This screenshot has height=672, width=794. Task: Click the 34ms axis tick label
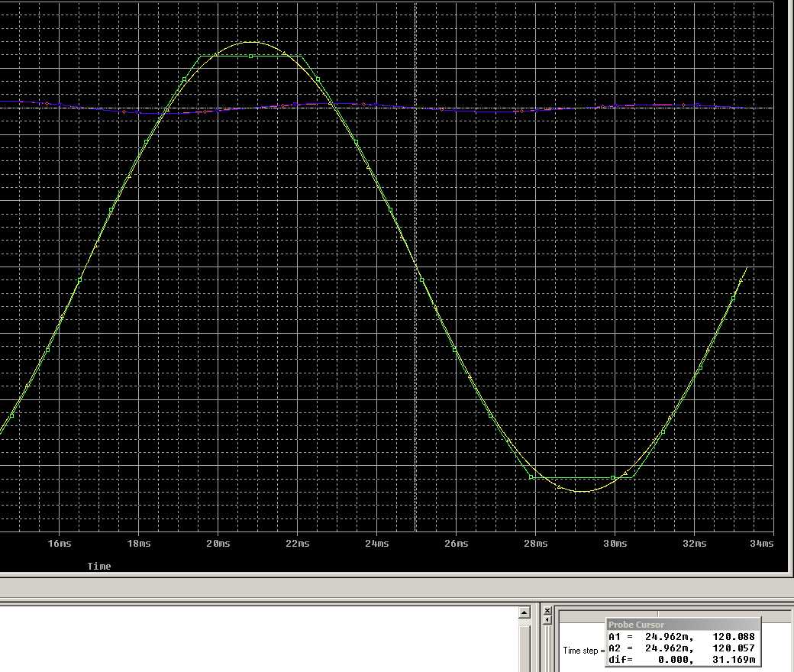click(762, 544)
